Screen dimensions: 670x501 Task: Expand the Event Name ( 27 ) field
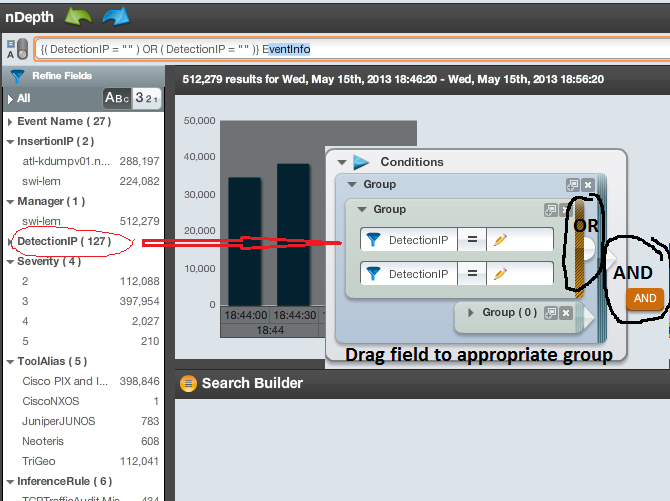point(10,122)
